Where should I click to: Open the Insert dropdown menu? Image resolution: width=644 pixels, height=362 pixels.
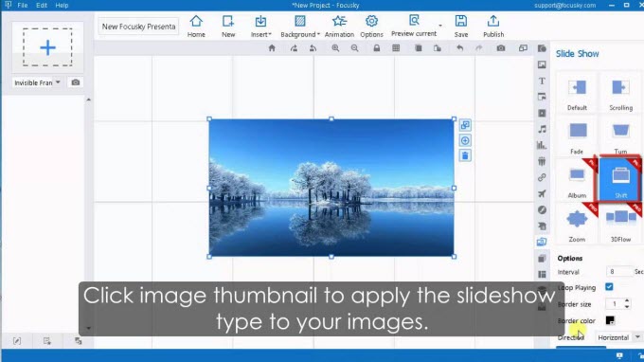tap(260, 27)
